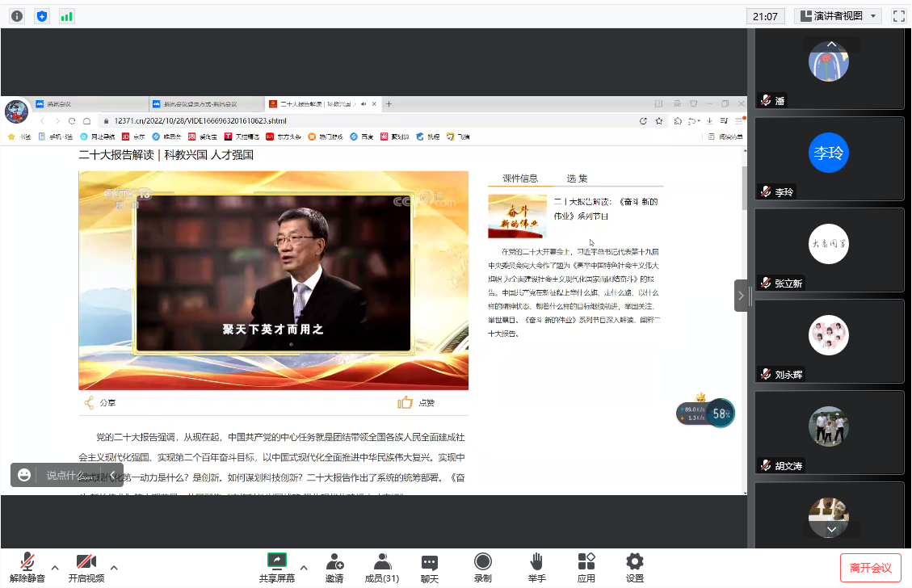912x588 pixels.
Task: Open the 演讲者视图 view dropdown
Action: click(838, 15)
